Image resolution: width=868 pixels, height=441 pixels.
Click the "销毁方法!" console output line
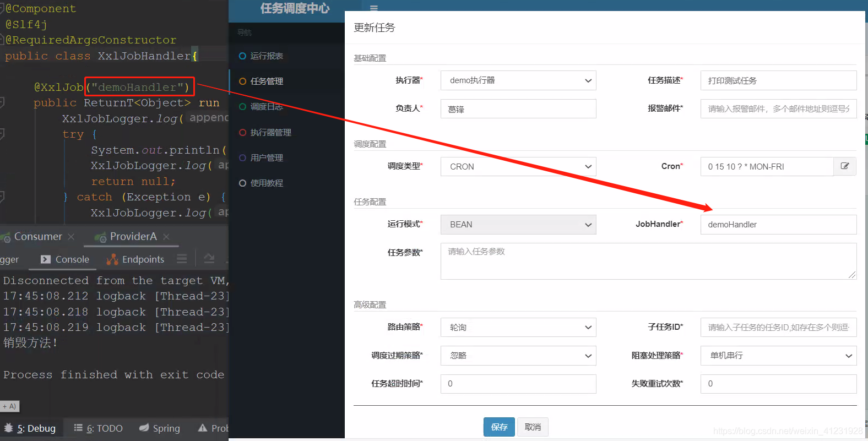pyautogui.click(x=30, y=343)
